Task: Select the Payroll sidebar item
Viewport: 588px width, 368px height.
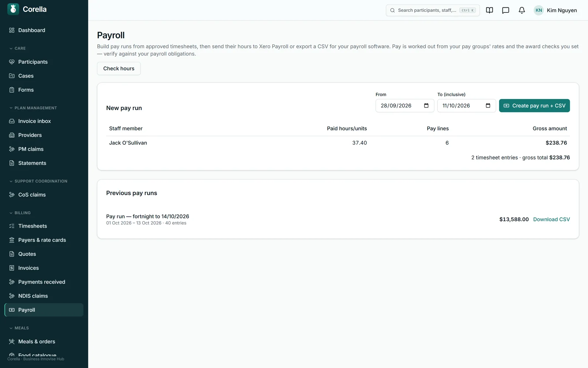Action: [44, 310]
